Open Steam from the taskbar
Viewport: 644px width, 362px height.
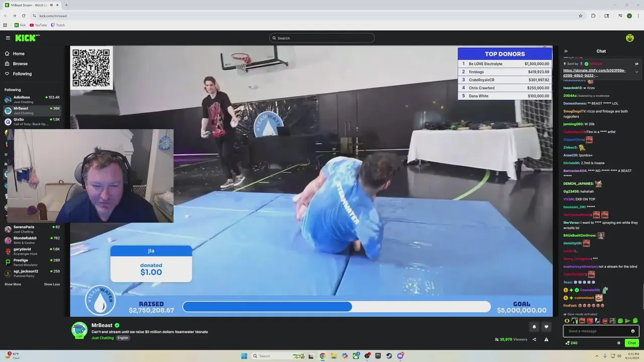(389, 356)
